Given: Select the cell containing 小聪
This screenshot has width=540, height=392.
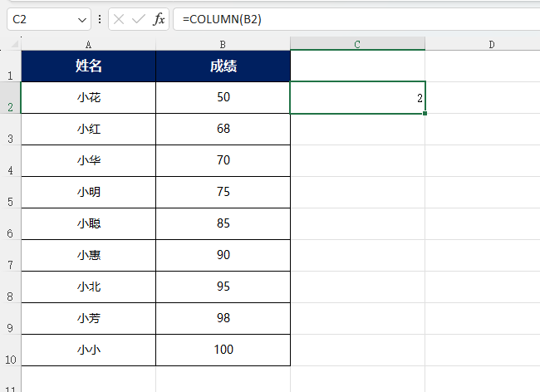Looking at the screenshot, I should 89,224.
